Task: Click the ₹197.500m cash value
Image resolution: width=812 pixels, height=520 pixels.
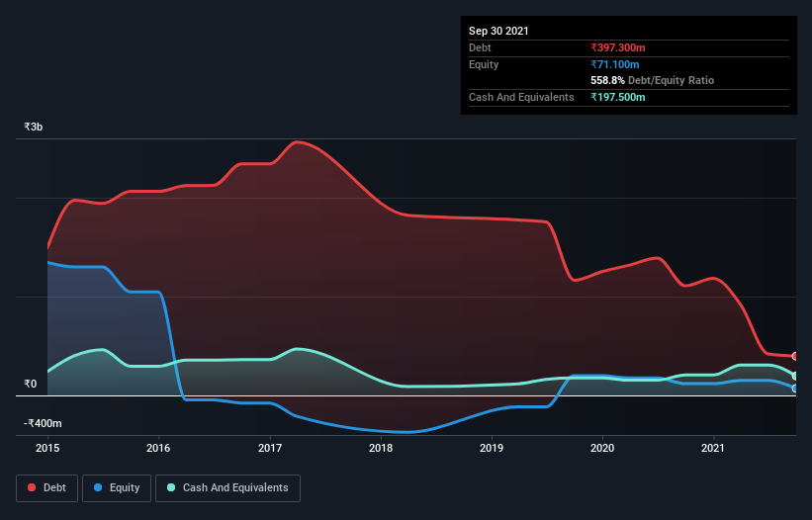Action: tap(618, 97)
